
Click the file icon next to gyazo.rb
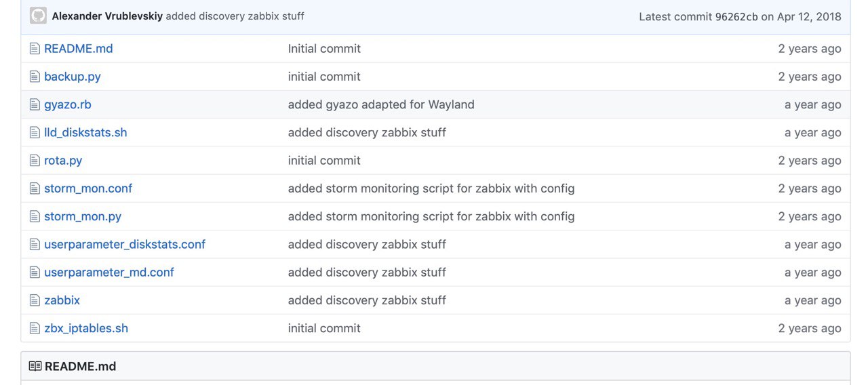35,104
